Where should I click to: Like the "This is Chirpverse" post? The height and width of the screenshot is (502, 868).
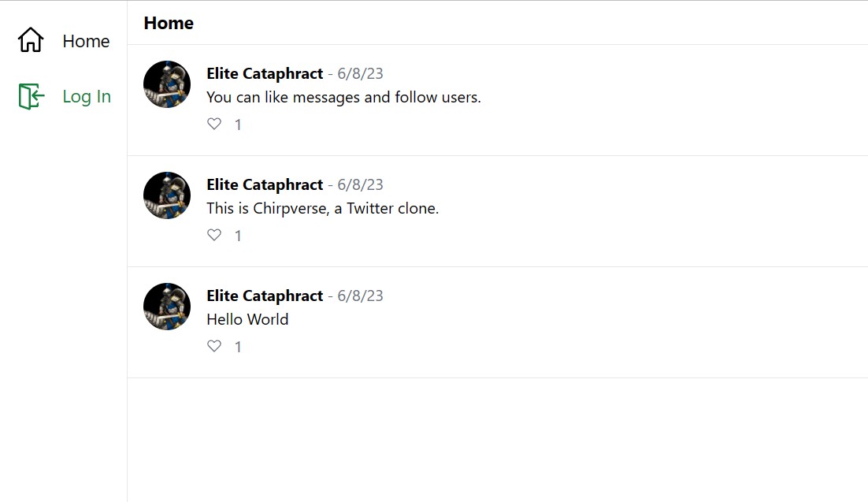(214, 235)
